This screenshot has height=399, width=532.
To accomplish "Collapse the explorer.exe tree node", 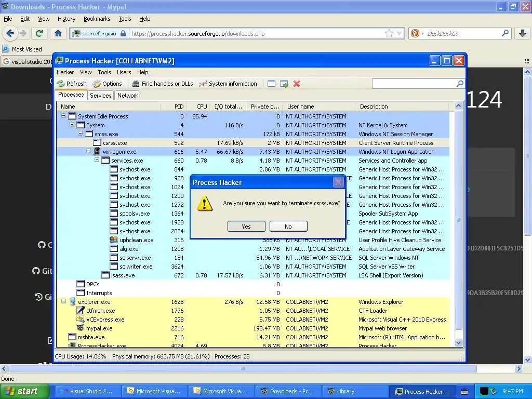I will click(x=63, y=301).
